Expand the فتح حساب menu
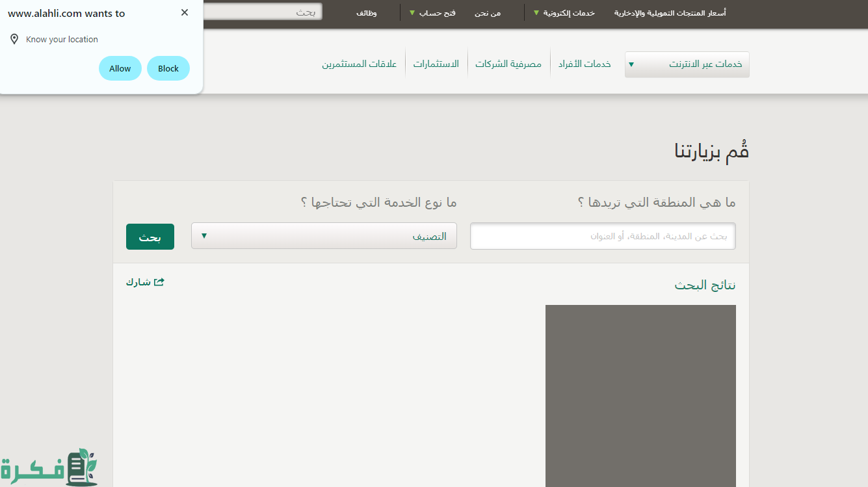 coord(432,13)
